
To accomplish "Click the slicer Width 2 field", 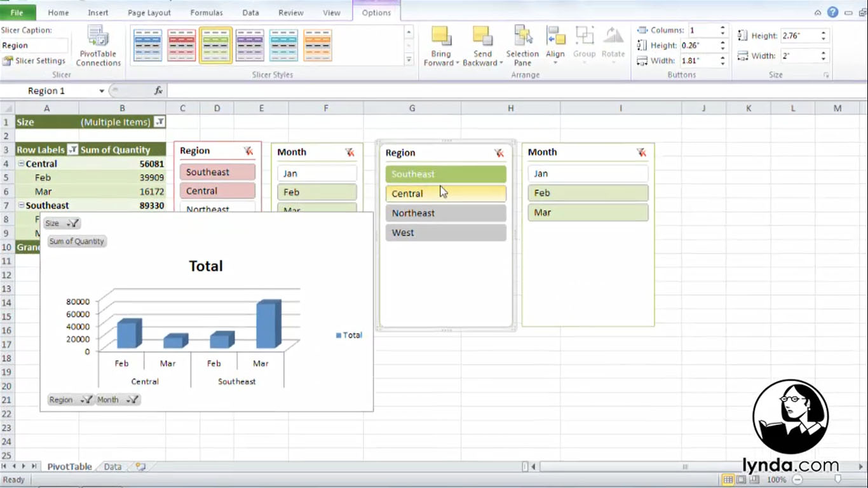I will (799, 56).
